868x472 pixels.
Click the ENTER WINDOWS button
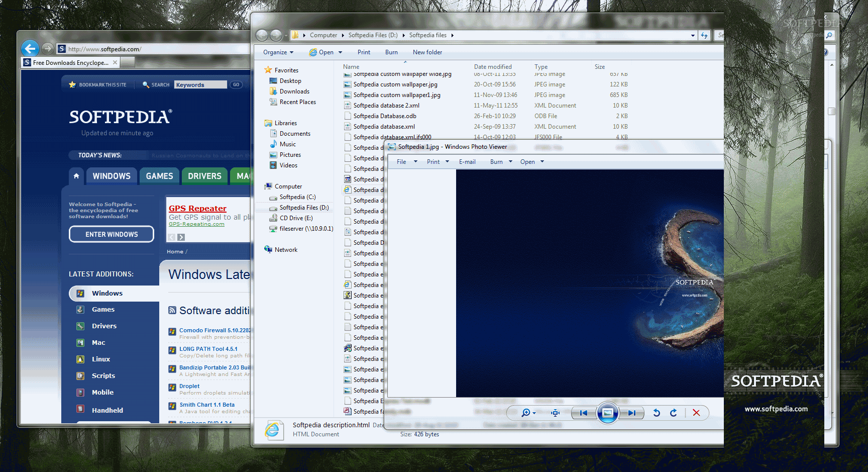(112, 234)
